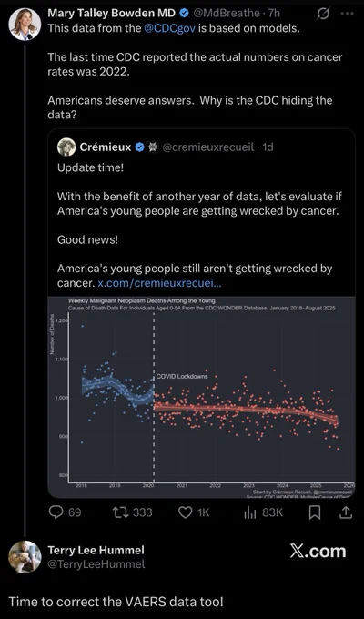Image resolution: width=364 pixels, height=619 pixels.
Task: Click Crémieux's blue verified badge
Action: pos(140,147)
